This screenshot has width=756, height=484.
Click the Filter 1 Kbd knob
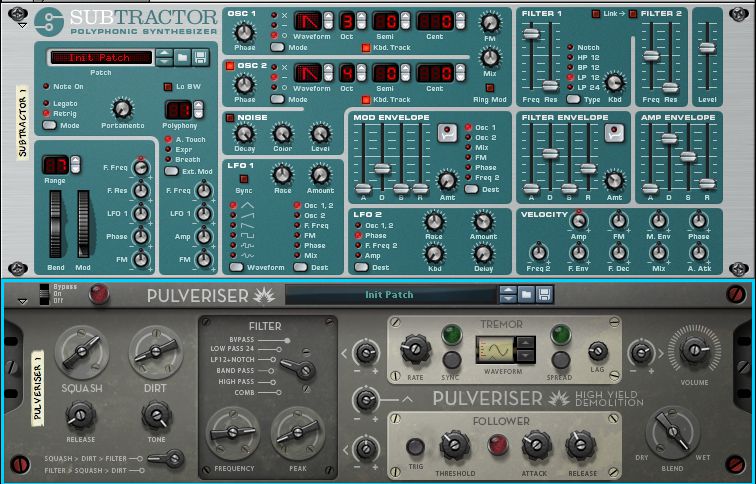coord(614,83)
